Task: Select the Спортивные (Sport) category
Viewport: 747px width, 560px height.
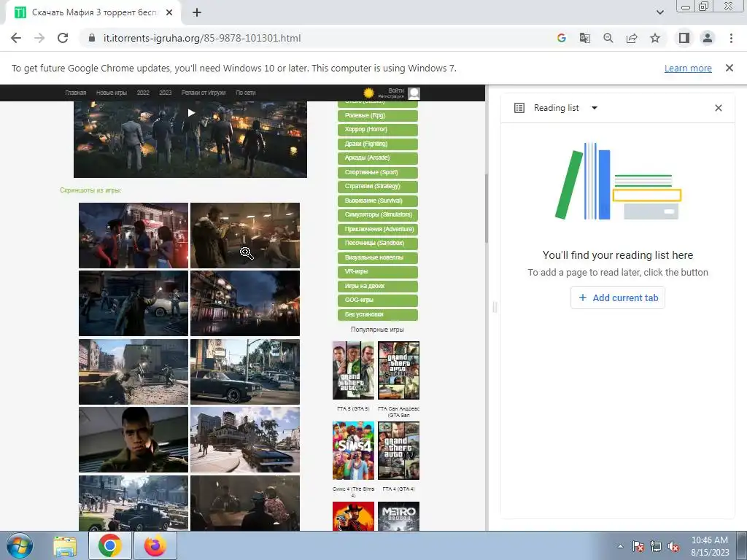Action: 378,172
